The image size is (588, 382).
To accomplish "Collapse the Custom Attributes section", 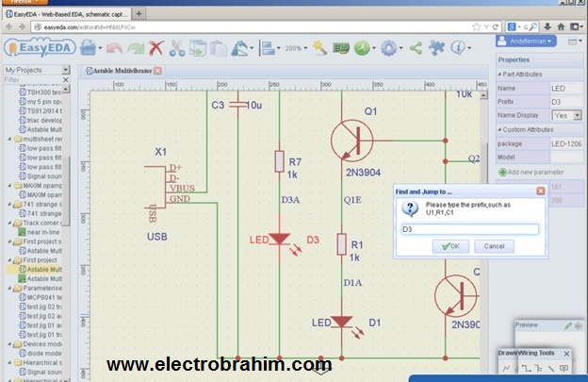I will (x=499, y=130).
